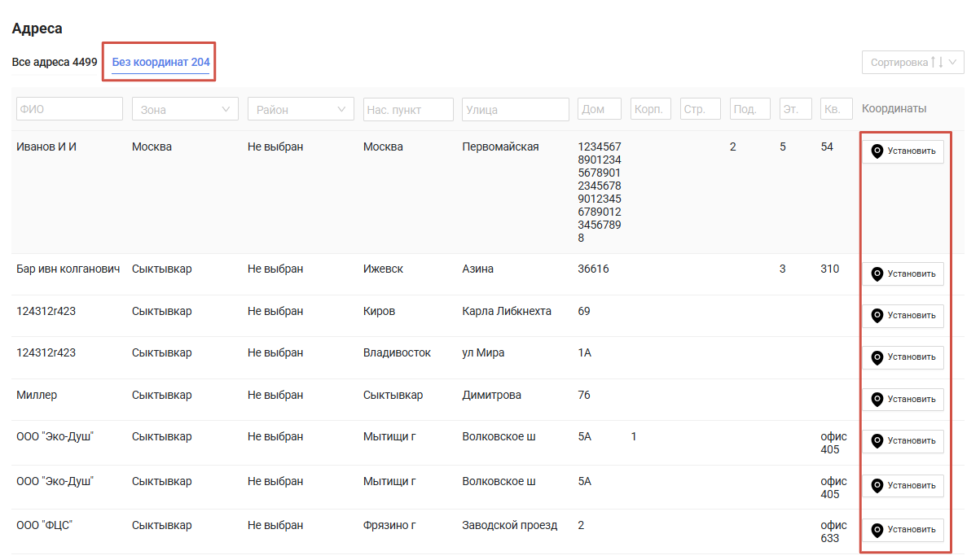Click the pin icon for ООО "ФЦС" row
Image resolution: width=980 pixels, height=560 pixels.
877,531
